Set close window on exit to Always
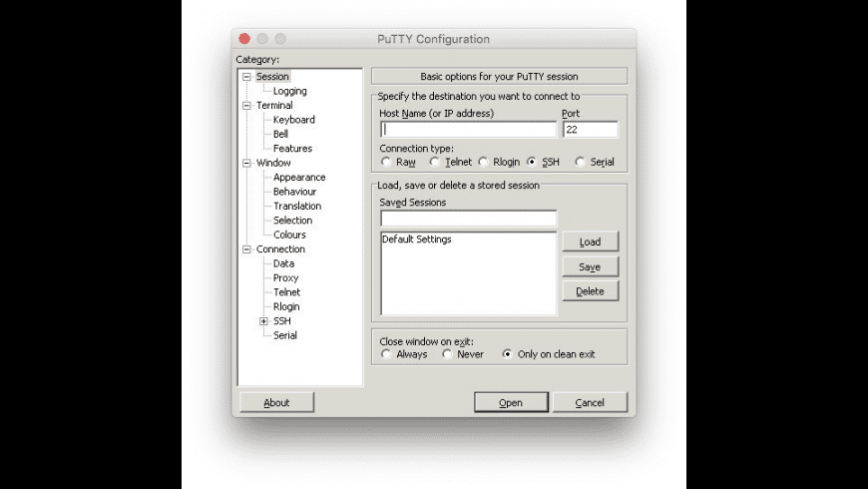This screenshot has width=868, height=489. tap(386, 354)
